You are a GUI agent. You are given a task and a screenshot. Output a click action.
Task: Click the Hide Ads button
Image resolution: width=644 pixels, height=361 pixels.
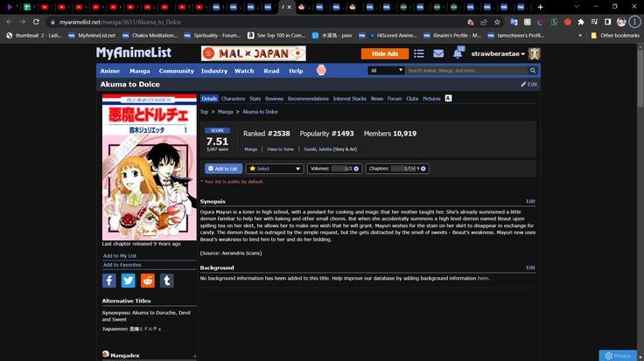pyautogui.click(x=385, y=53)
